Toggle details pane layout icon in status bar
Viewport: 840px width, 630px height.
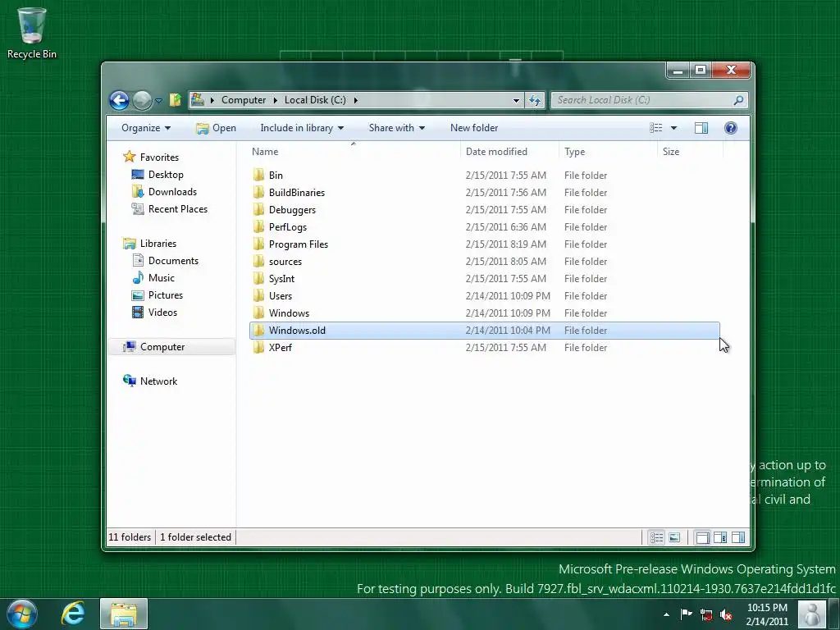pos(720,537)
